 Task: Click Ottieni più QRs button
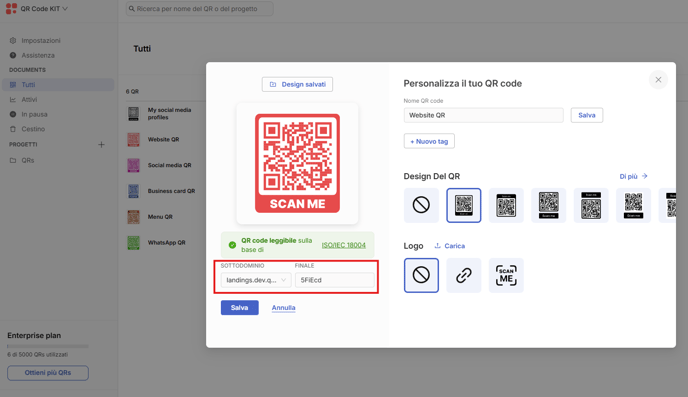click(48, 373)
